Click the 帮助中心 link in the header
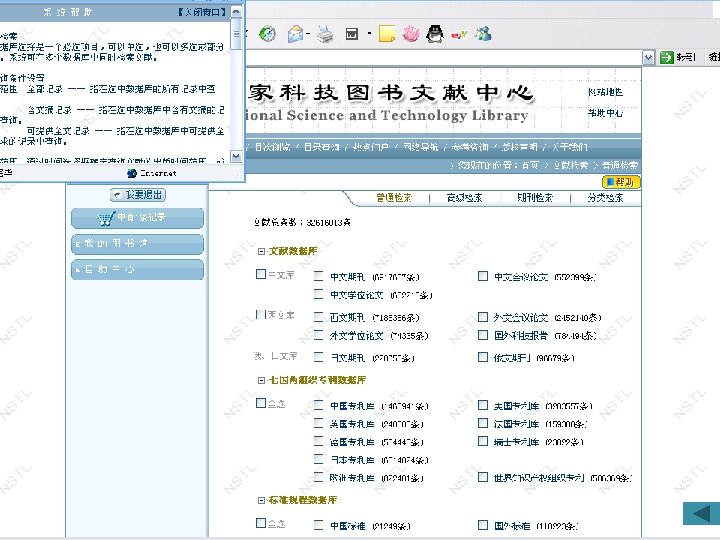Viewport: 720px width, 540px height. click(605, 113)
